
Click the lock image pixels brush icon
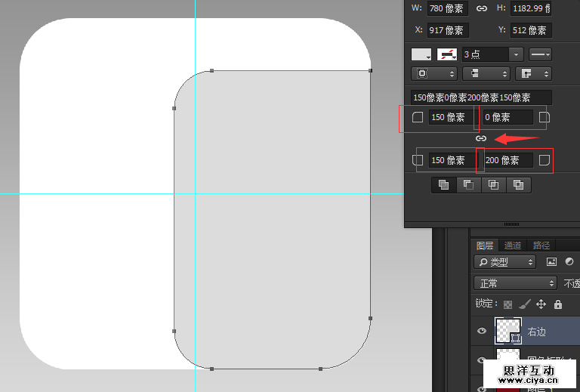click(524, 304)
